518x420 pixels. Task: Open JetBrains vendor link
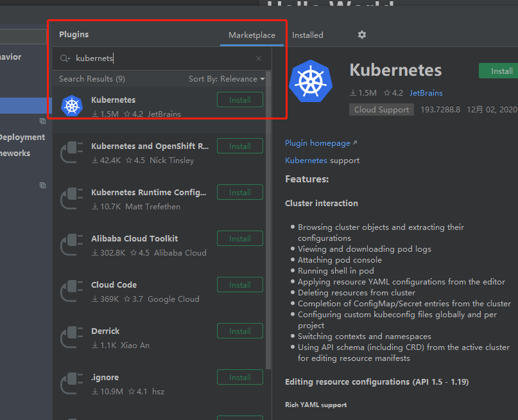[426, 93]
